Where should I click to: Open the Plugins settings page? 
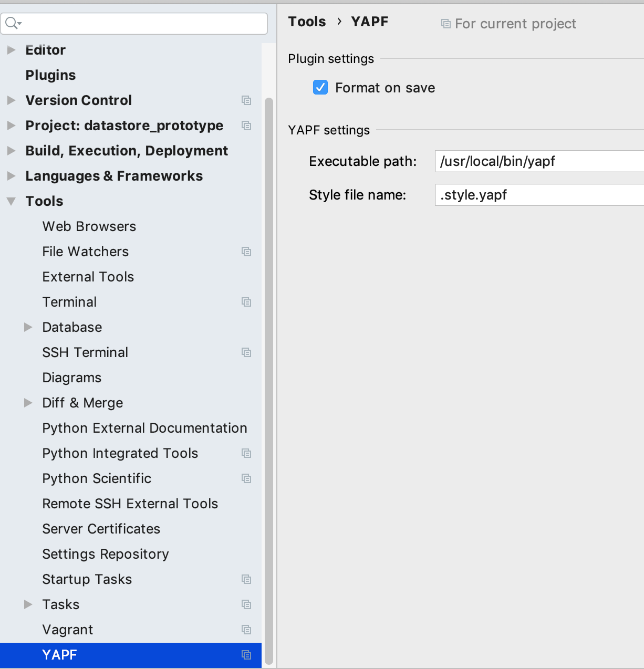pyautogui.click(x=50, y=75)
